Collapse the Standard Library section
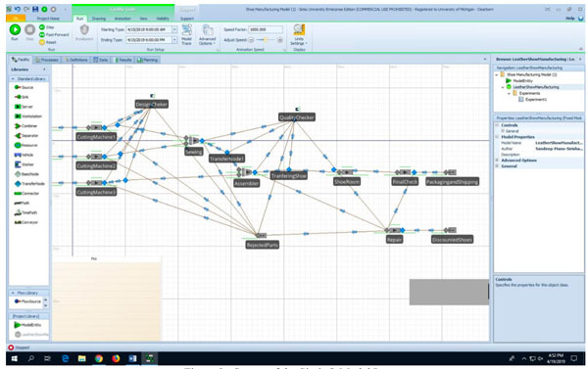This screenshot has height=369, width=588. (13, 79)
